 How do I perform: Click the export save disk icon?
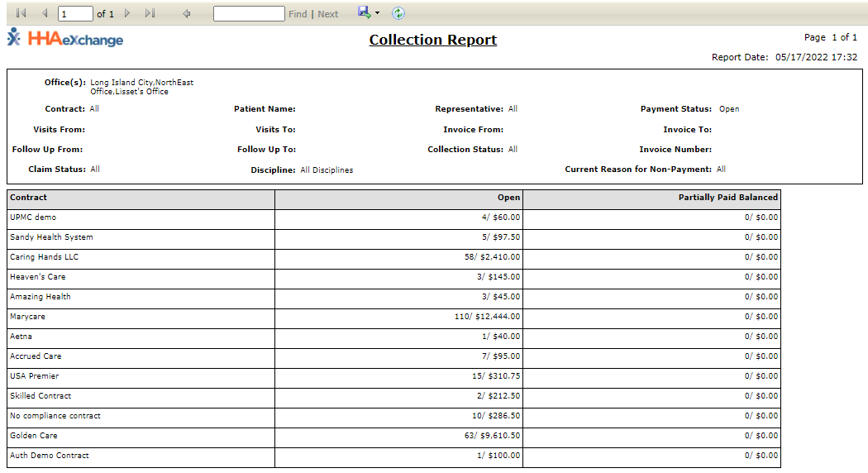tap(363, 12)
